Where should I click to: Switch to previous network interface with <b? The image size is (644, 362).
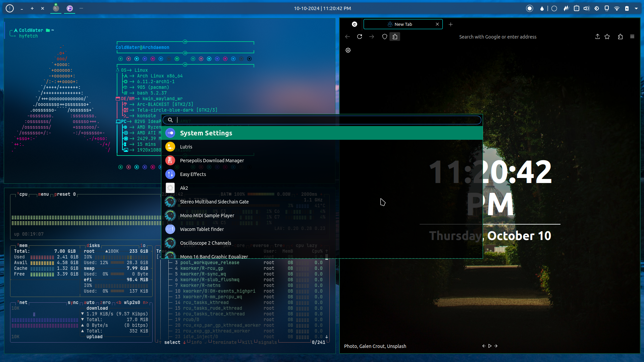[119, 303]
